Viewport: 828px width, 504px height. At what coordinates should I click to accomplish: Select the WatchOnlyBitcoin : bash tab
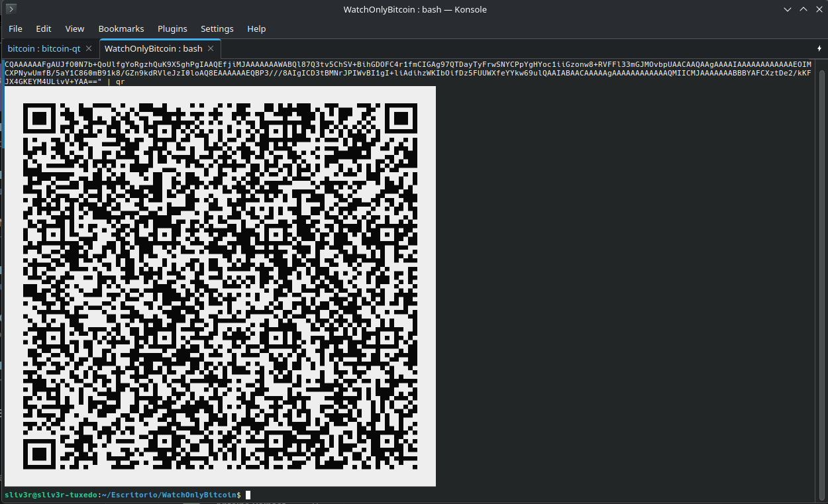154,49
